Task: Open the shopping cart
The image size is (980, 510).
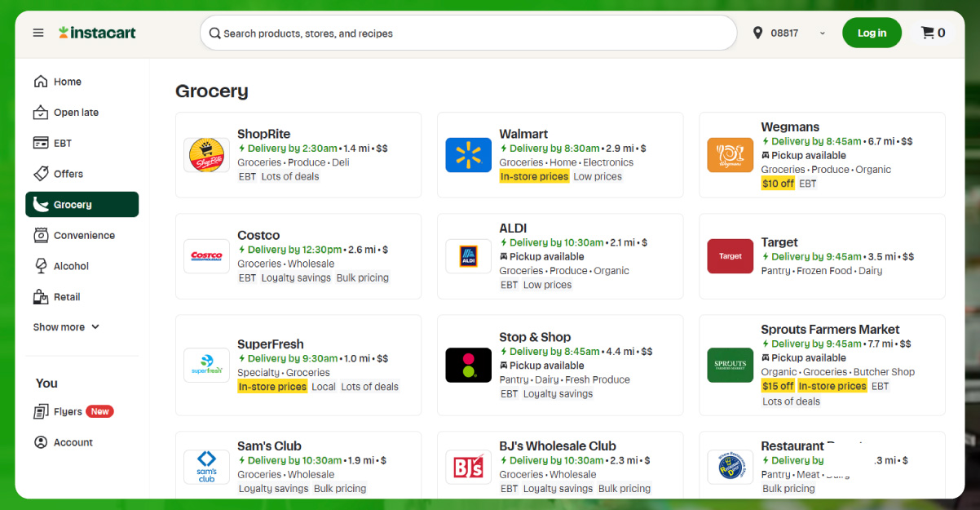Action: pos(933,33)
